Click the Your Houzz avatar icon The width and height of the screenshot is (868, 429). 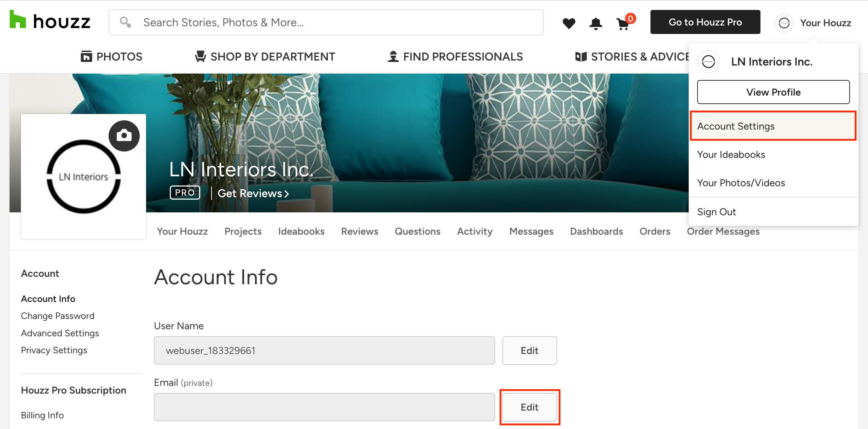pyautogui.click(x=784, y=23)
